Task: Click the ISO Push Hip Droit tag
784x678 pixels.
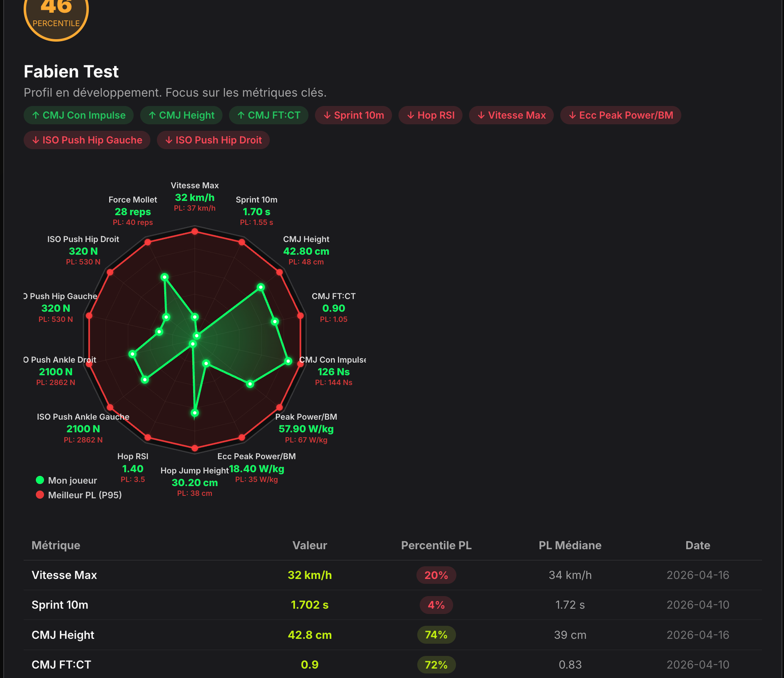Action: [213, 140]
